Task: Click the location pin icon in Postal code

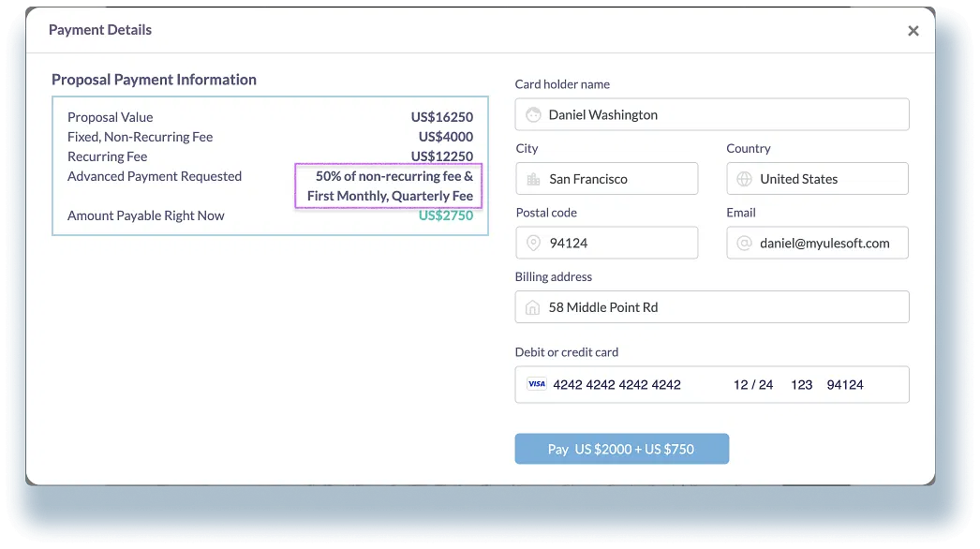Action: 533,244
